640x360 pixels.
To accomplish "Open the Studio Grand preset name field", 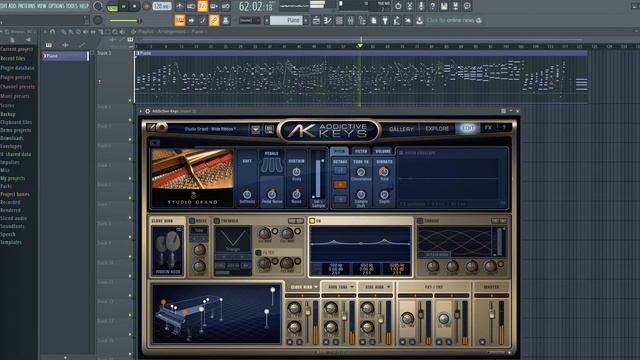I will coord(210,129).
